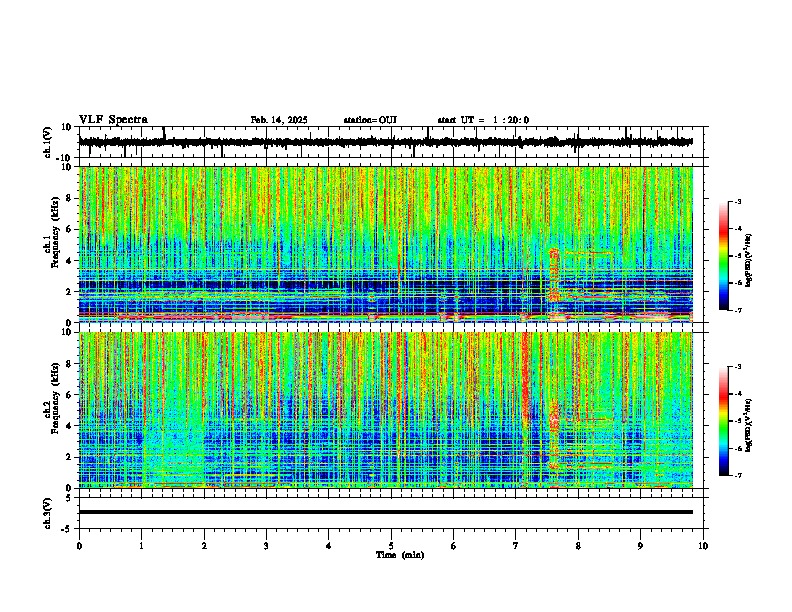Screen dimensions: 792x612
Task: Click the "5" tick label on ch.3(V) axis
Action: click(x=69, y=498)
